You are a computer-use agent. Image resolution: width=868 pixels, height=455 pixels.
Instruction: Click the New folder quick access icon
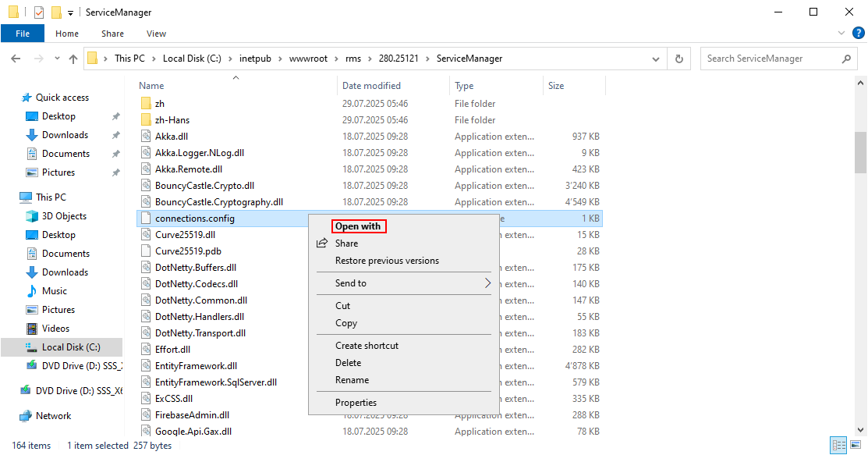click(x=56, y=12)
